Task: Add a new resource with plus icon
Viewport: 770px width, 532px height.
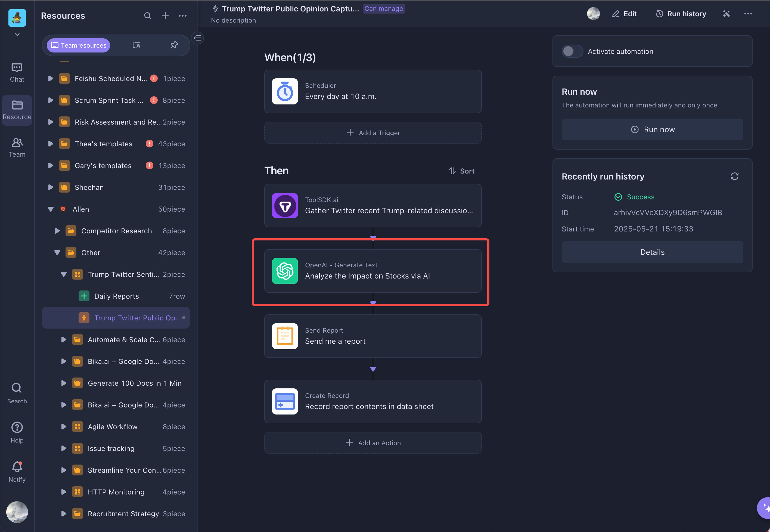Action: (165, 16)
